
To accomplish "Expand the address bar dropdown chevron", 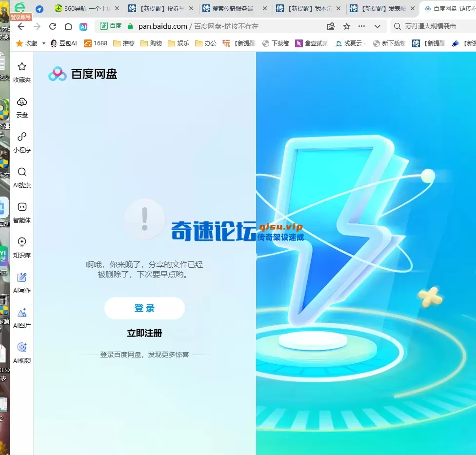I will [377, 26].
